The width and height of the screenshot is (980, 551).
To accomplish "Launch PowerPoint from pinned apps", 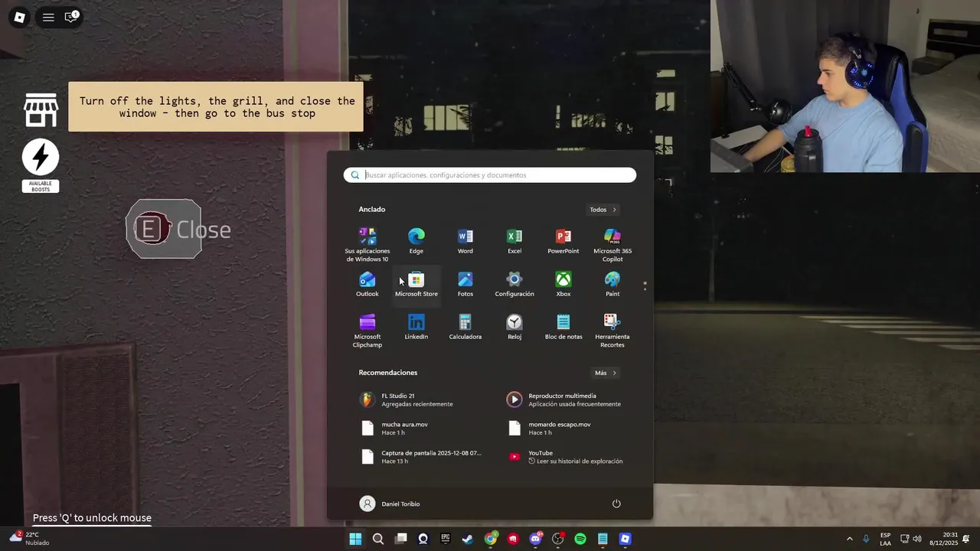I will point(563,242).
